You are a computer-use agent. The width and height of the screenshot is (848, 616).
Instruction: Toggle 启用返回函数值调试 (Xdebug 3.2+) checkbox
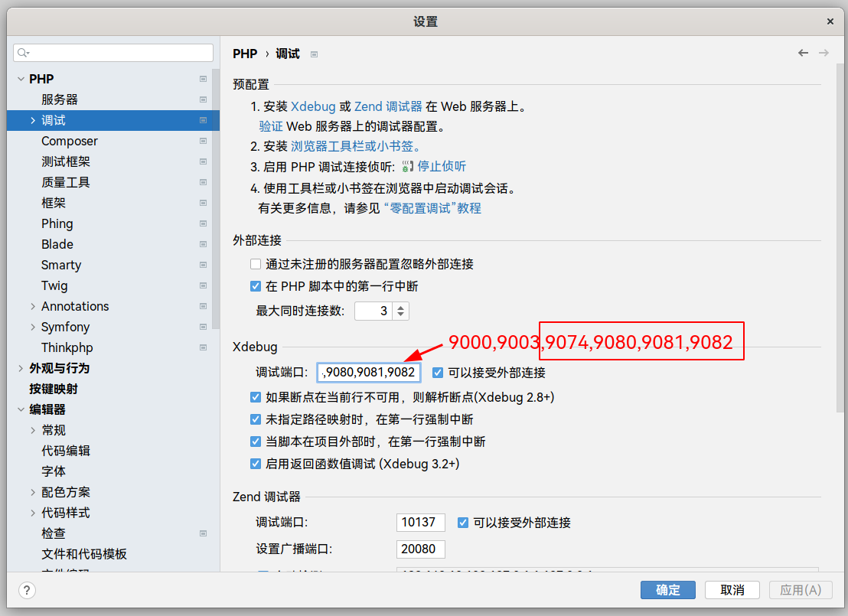(x=256, y=464)
